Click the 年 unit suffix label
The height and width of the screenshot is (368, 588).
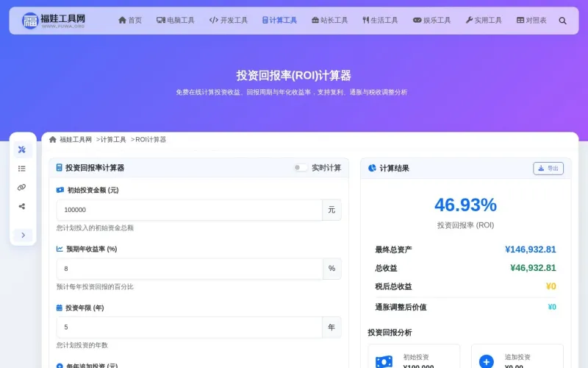331,328
